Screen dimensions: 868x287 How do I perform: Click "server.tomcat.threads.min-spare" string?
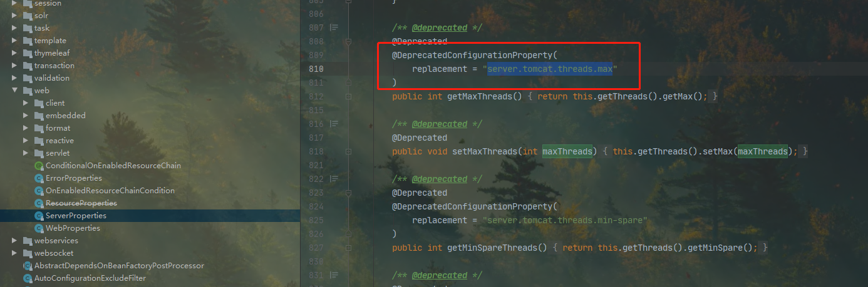(x=565, y=220)
